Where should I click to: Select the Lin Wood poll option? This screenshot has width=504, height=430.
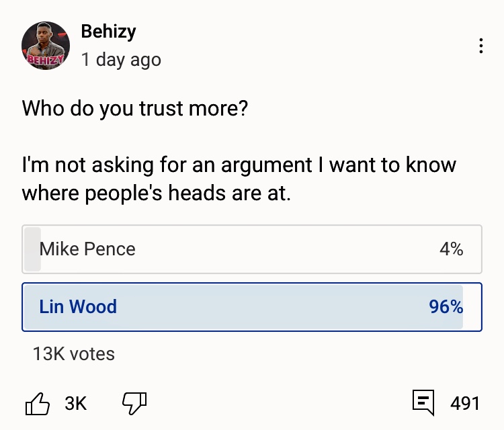252,307
